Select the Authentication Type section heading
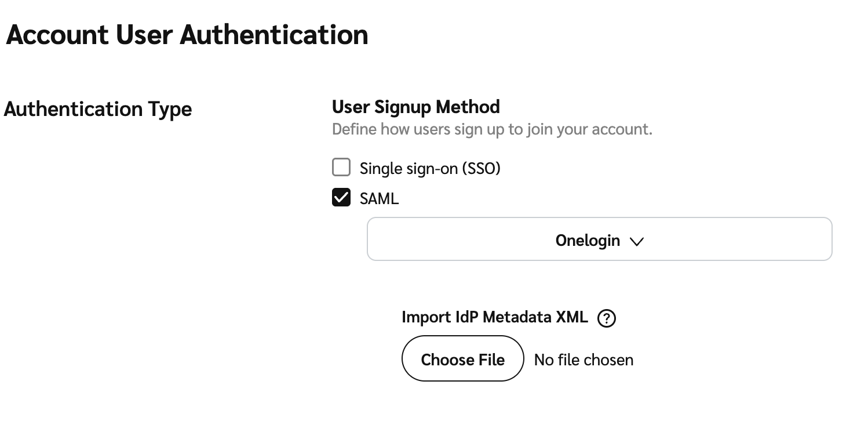 click(98, 109)
